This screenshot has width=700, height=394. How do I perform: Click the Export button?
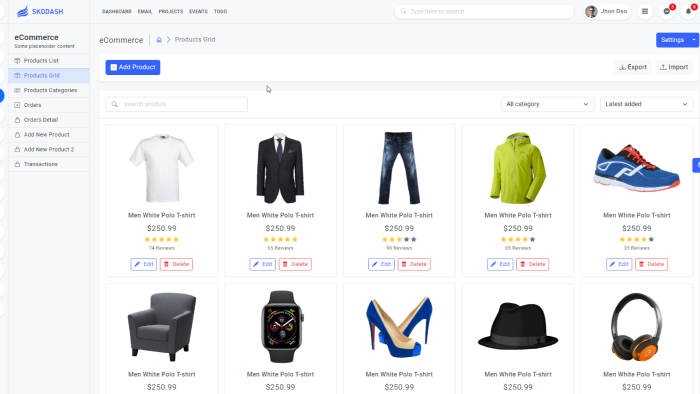(x=633, y=67)
